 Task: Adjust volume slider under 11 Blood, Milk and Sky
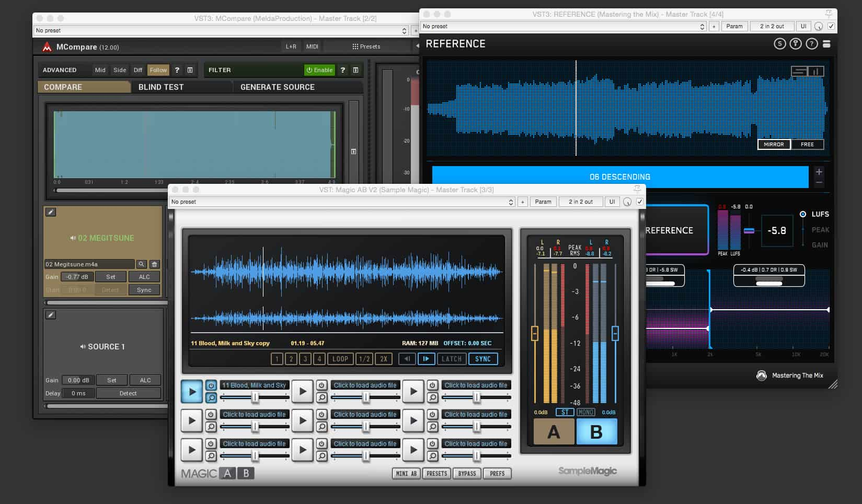(255, 398)
